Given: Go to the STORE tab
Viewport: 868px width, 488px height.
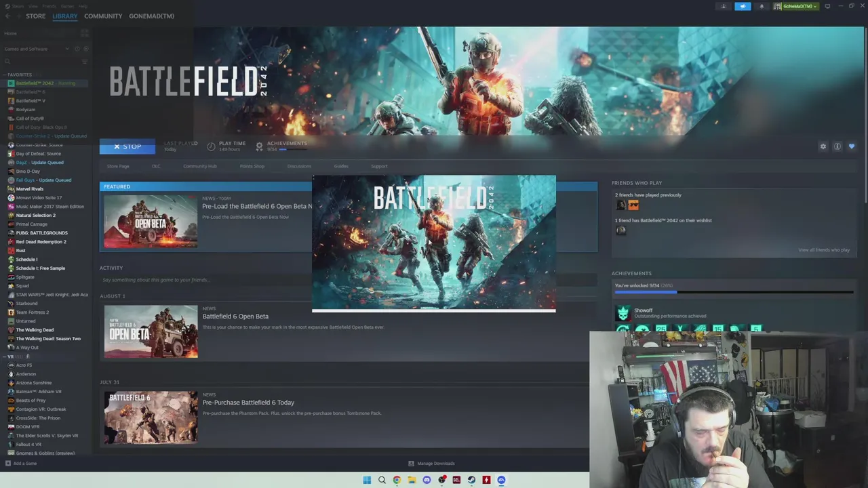Looking at the screenshot, I should [35, 16].
